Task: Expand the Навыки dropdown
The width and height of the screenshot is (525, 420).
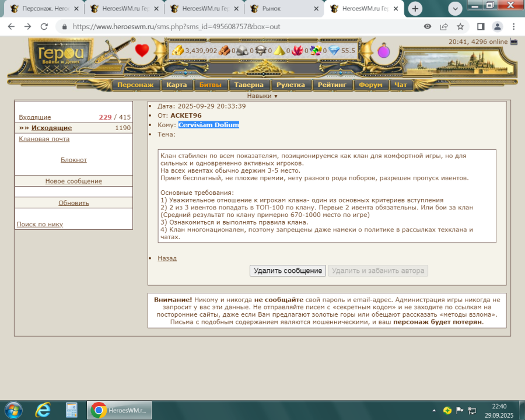Action: (262, 96)
